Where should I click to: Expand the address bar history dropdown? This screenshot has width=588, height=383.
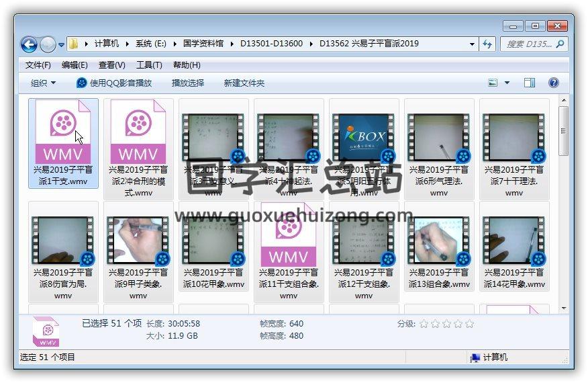[473, 44]
